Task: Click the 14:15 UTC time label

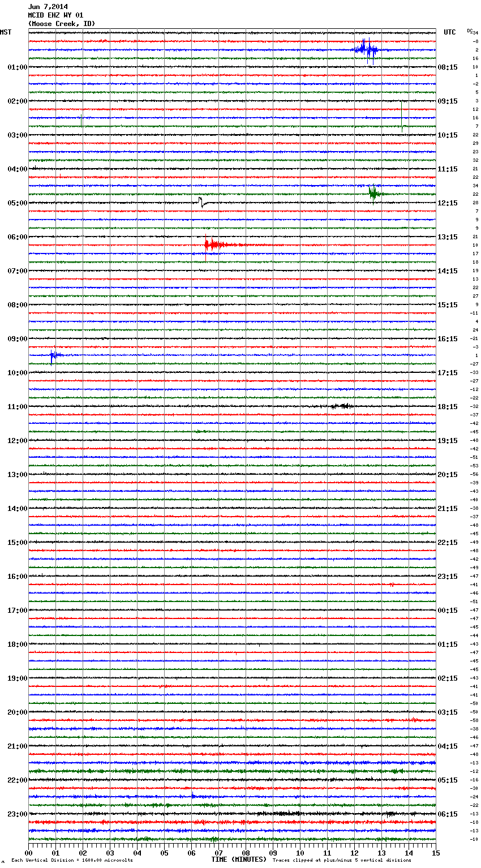Action: click(x=448, y=271)
